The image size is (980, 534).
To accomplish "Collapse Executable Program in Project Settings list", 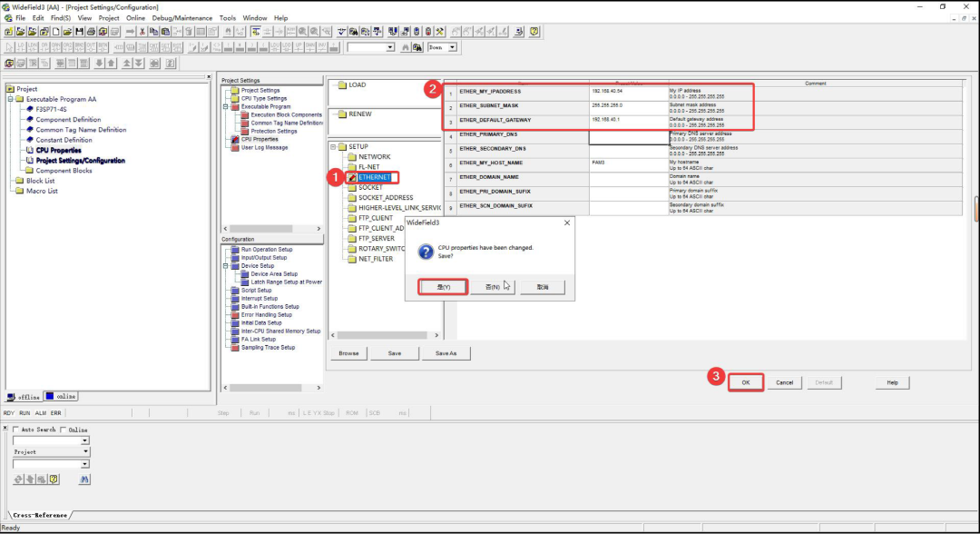I will [x=226, y=107].
